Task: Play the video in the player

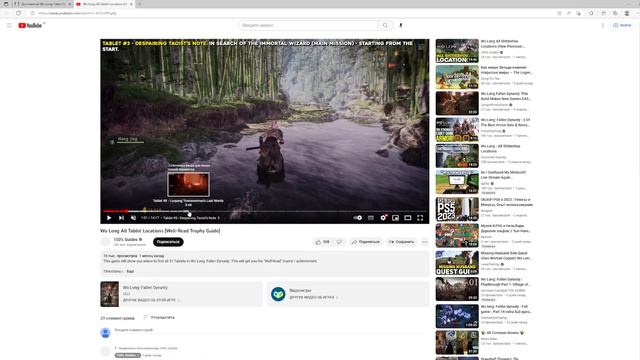Action: tap(109, 218)
